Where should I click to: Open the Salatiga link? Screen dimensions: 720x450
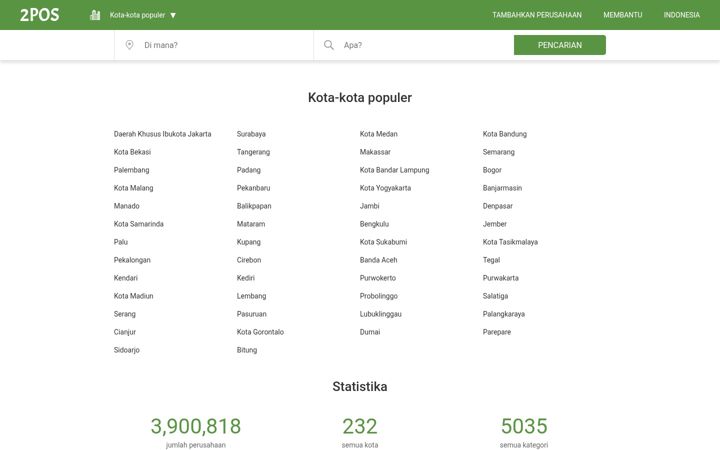click(x=495, y=296)
